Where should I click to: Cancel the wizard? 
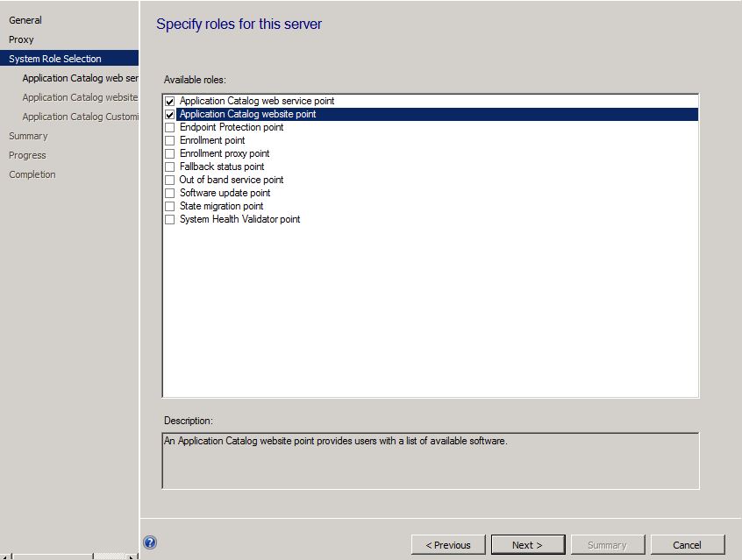(688, 544)
